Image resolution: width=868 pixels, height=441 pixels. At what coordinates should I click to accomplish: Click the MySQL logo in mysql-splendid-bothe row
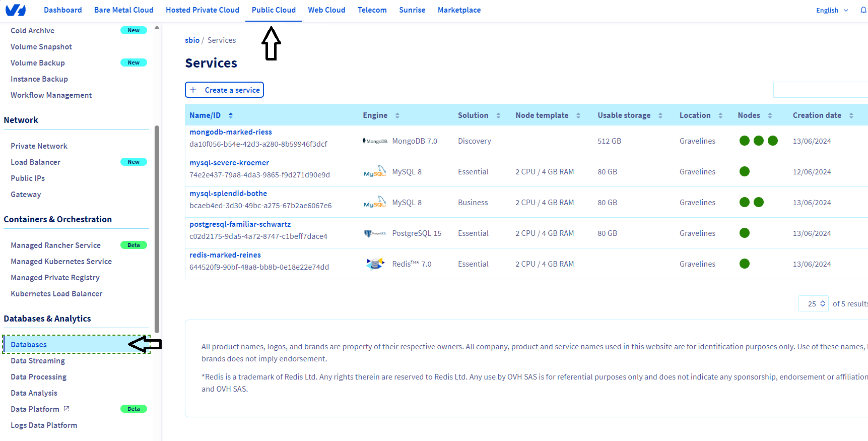pos(375,202)
